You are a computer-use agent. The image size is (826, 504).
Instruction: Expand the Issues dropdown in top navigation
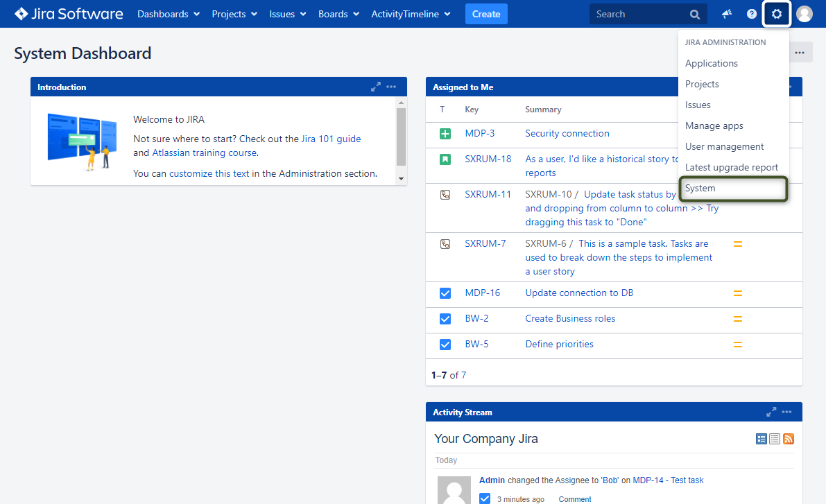point(288,15)
